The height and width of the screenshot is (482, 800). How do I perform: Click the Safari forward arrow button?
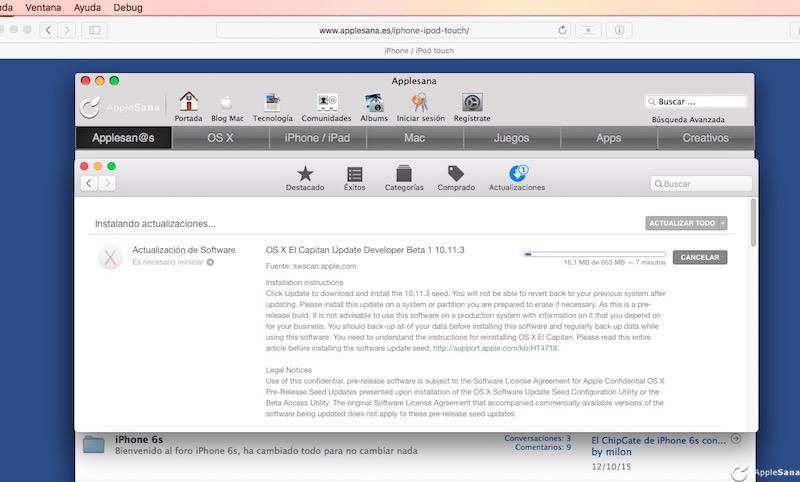tap(67, 30)
